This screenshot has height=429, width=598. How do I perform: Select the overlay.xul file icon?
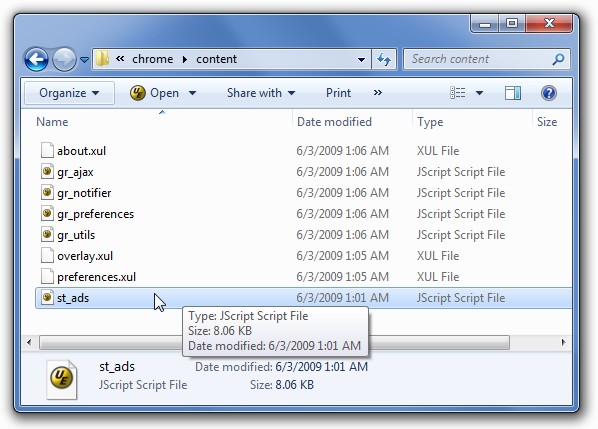(47, 255)
